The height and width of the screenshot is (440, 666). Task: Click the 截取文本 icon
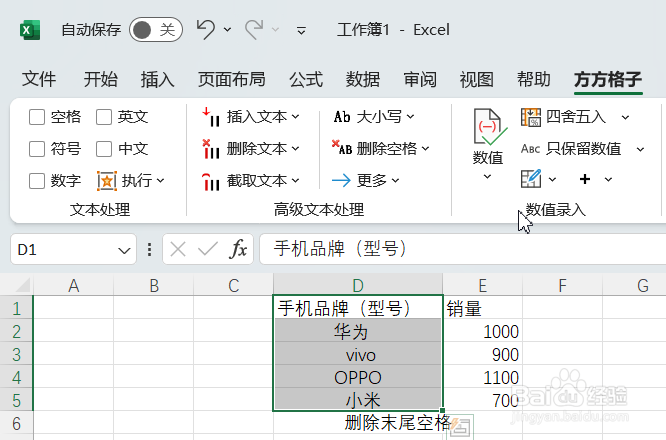pyautogui.click(x=211, y=181)
